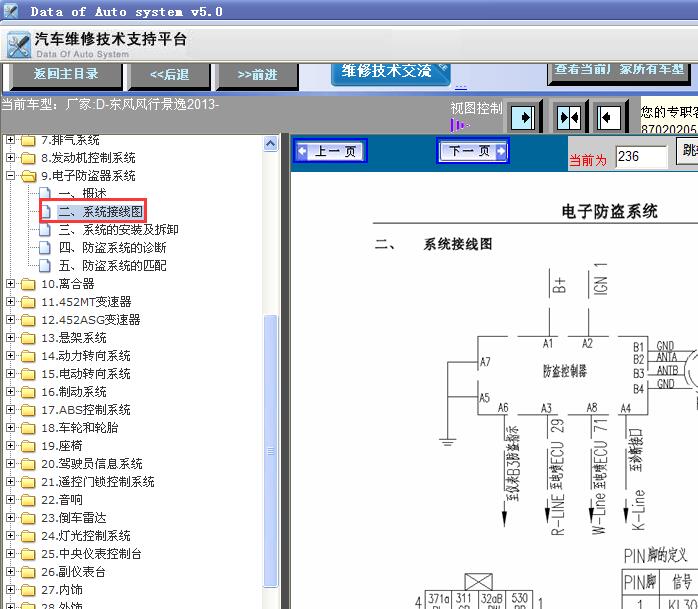
Task: Click the 电子防盗系统 document heading
Action: pos(609,211)
